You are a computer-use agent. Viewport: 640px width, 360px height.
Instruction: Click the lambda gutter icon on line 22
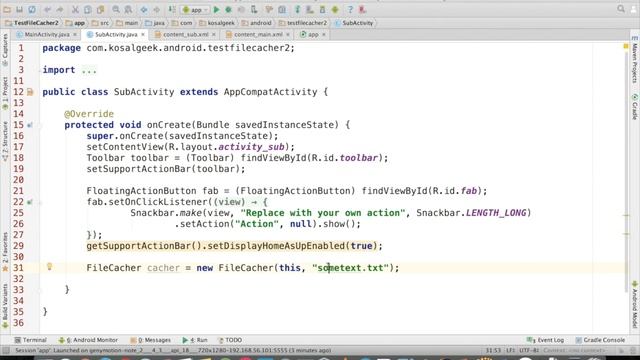[30, 202]
